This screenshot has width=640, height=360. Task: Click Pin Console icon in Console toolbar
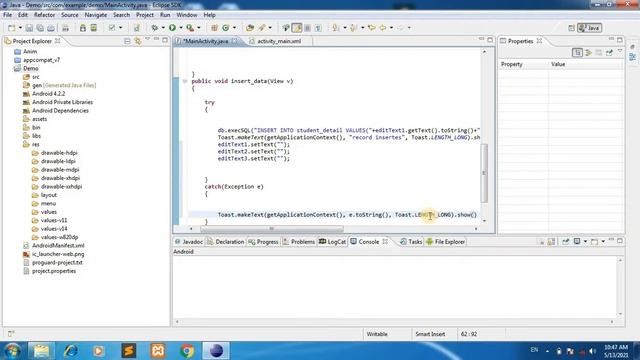coord(565,242)
